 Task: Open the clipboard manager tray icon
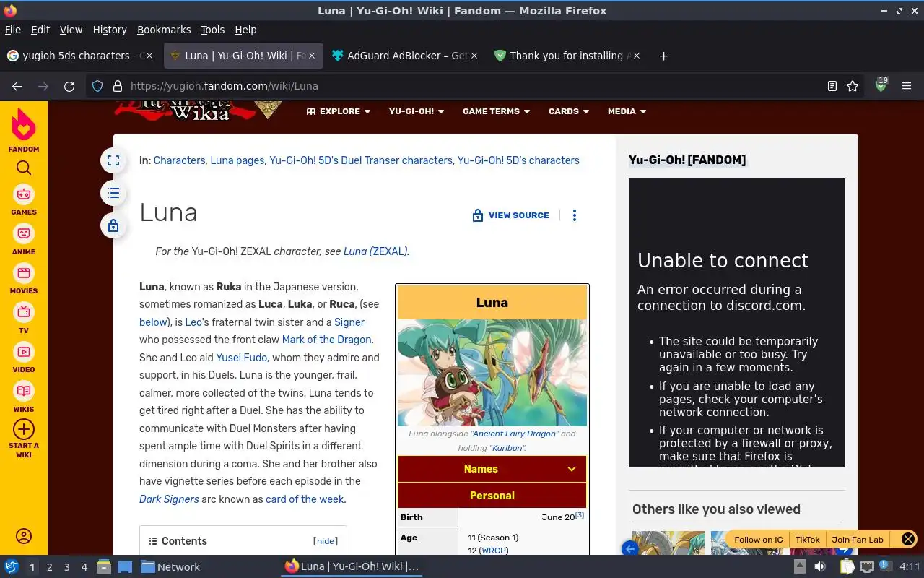tap(847, 566)
